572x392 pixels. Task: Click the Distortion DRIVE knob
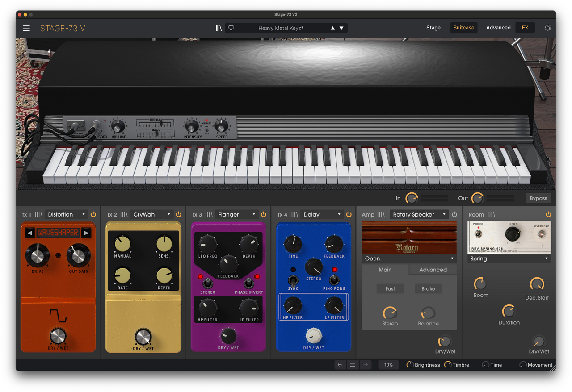[38, 255]
